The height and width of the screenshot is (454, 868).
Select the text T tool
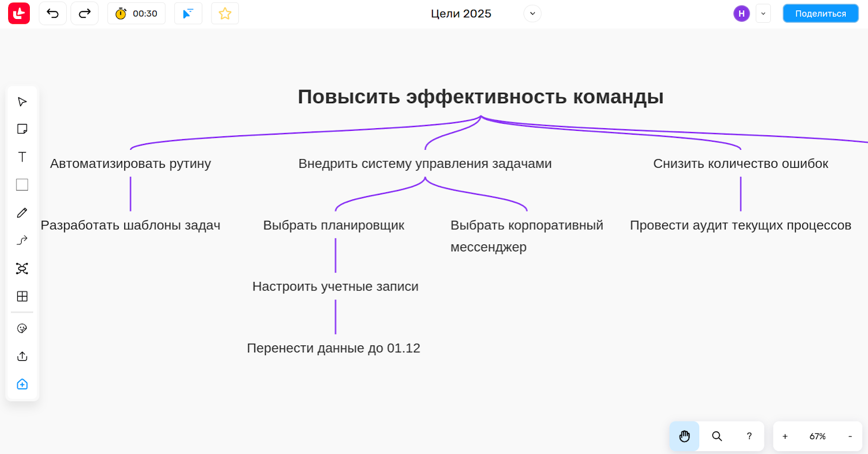tap(22, 157)
